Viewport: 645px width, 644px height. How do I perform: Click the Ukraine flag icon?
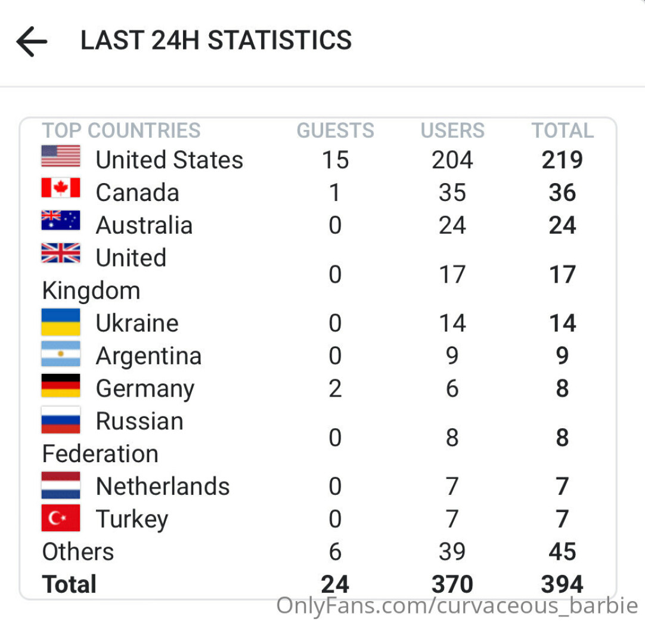(x=61, y=322)
